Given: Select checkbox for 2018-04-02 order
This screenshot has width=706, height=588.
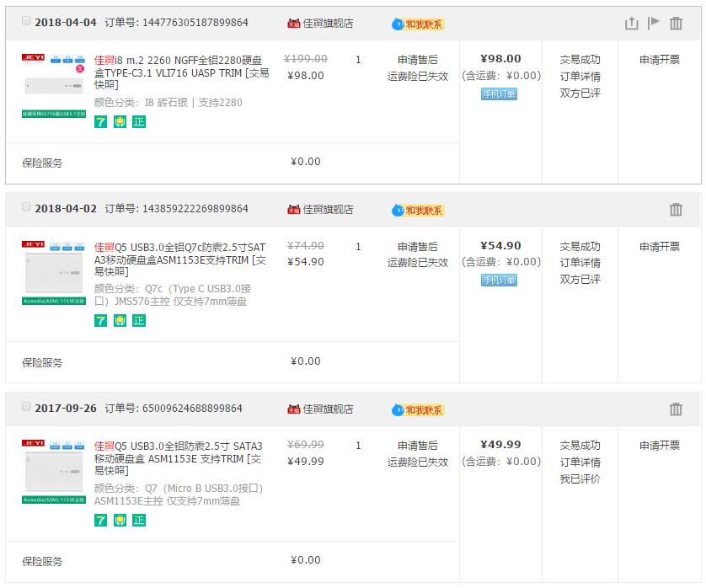Looking at the screenshot, I should coord(26,207).
